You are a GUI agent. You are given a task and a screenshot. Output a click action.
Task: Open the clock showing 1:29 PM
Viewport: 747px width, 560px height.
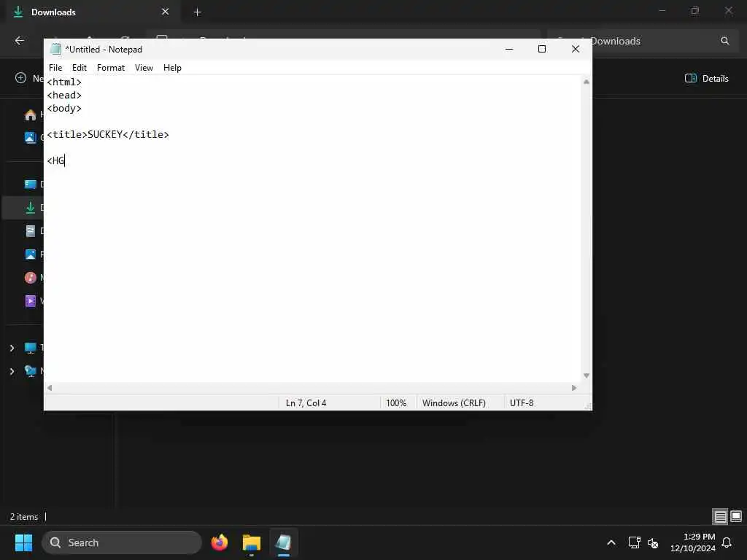tap(693, 542)
